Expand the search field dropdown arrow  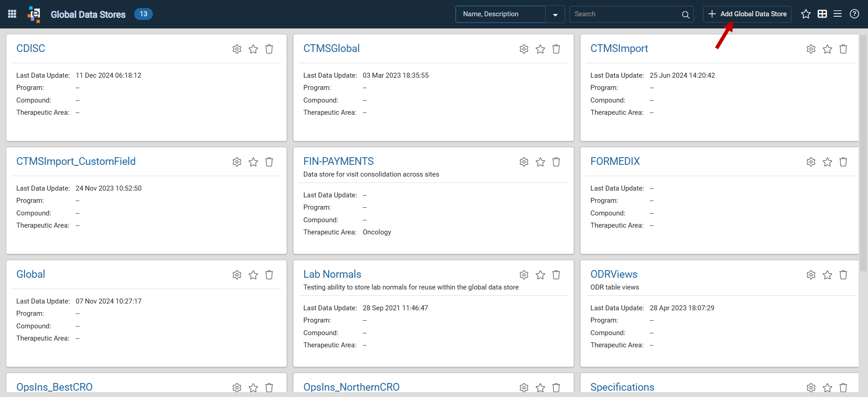click(x=555, y=14)
